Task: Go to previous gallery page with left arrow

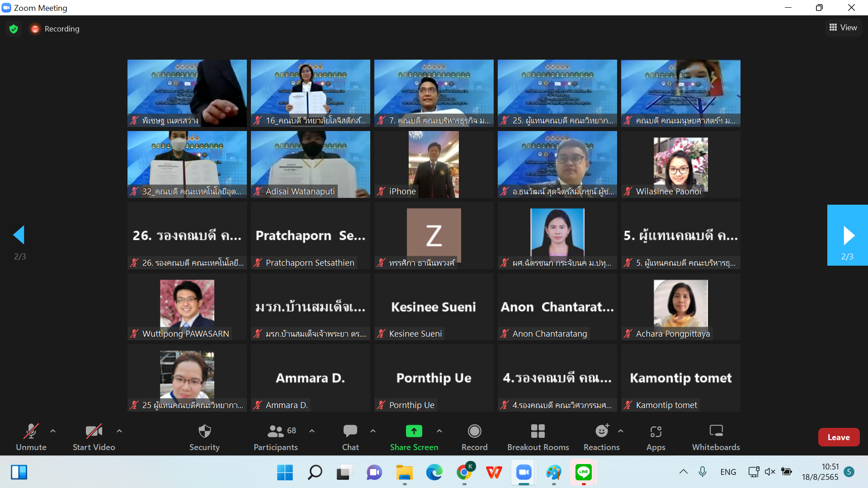Action: (x=19, y=235)
